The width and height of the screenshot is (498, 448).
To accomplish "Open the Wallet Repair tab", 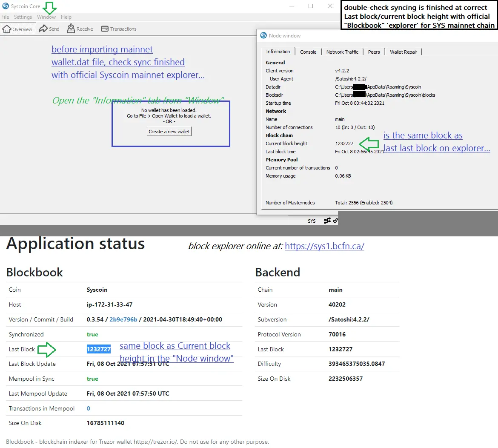I will tap(404, 52).
